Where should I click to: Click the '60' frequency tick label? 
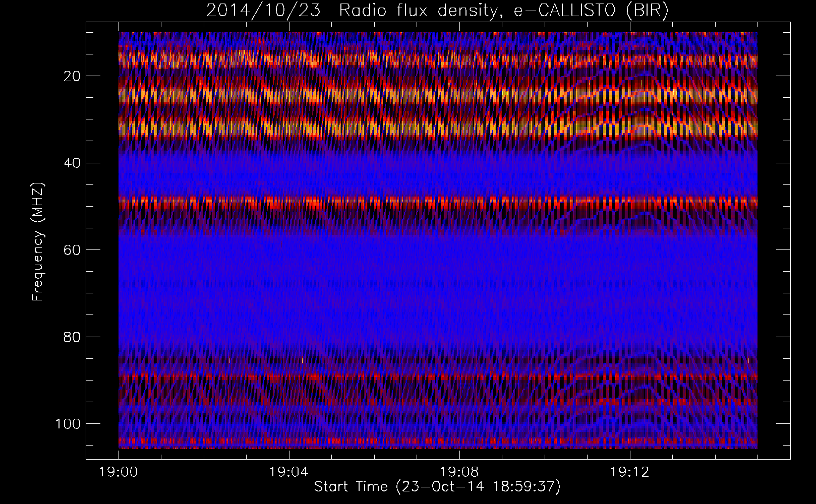click(x=72, y=249)
